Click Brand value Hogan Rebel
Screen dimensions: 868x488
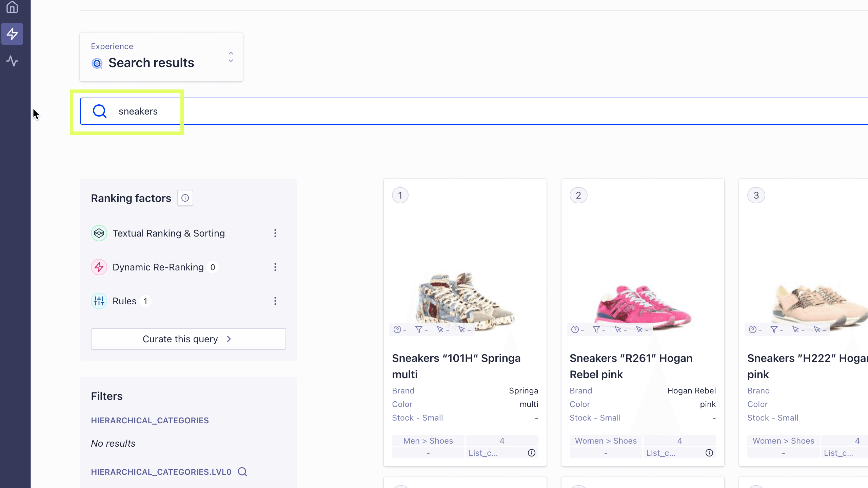tap(692, 390)
